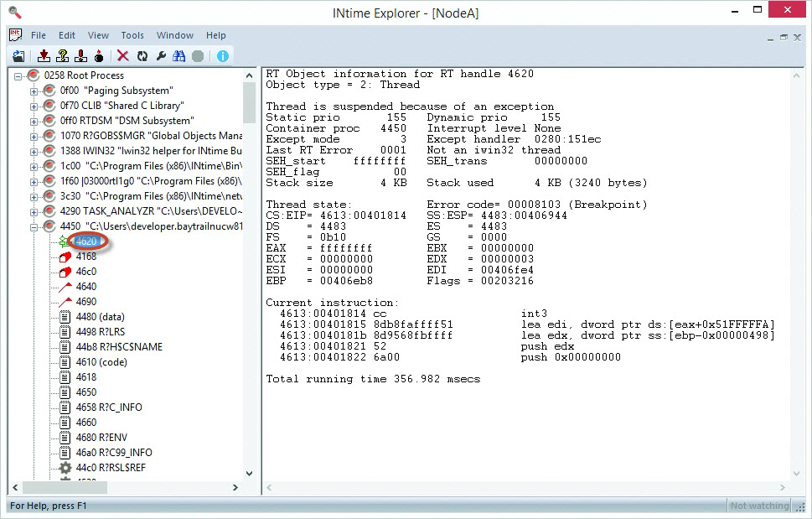812x519 pixels.
Task: Click the binoculars find toolbar icon
Action: tap(179, 56)
